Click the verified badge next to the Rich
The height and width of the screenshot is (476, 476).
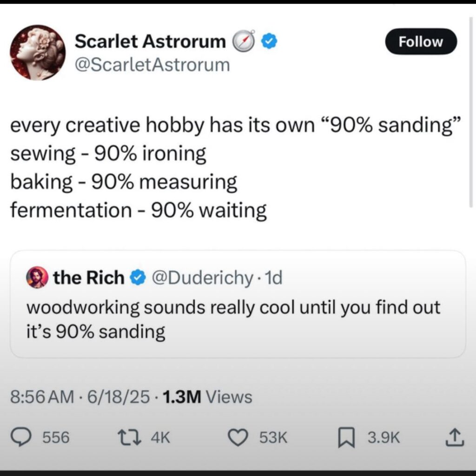tap(137, 277)
